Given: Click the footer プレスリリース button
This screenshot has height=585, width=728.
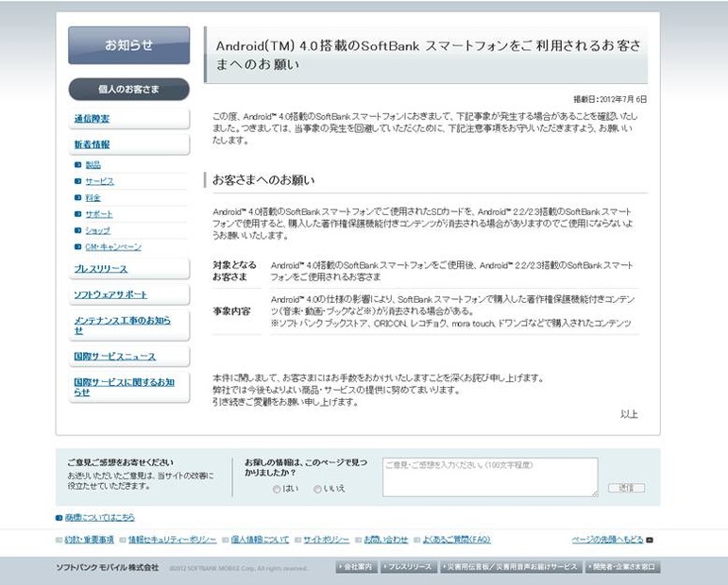Looking at the screenshot, I should [409, 567].
